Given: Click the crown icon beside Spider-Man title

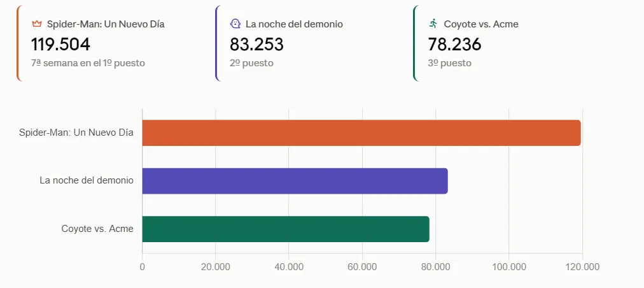Looking at the screenshot, I should tap(37, 24).
